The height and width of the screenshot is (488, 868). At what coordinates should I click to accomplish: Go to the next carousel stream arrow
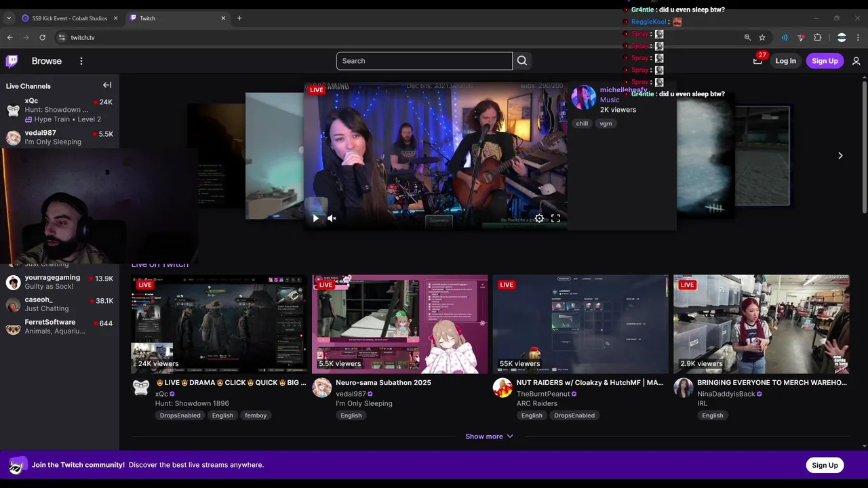840,156
